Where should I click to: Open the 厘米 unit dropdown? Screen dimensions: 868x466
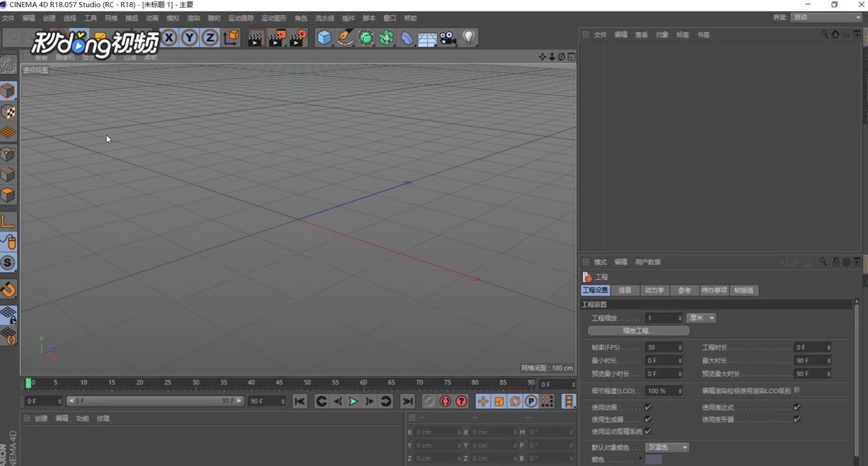(701, 318)
